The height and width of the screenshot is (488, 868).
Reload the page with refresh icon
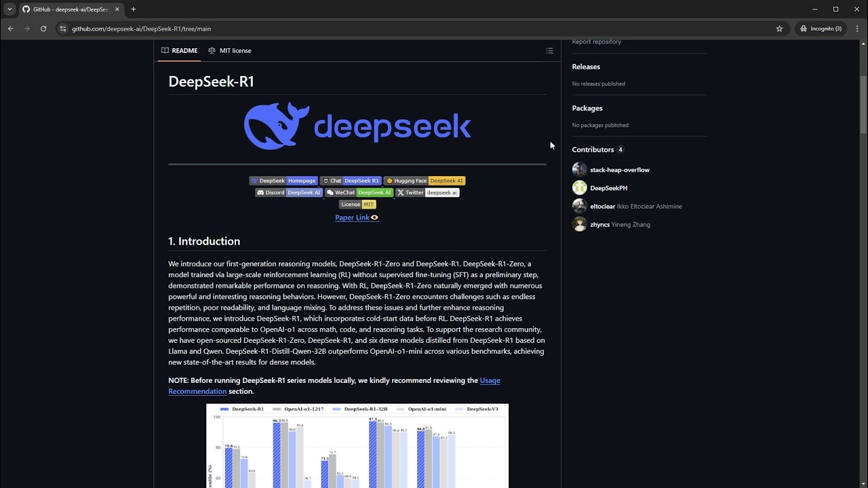(43, 28)
